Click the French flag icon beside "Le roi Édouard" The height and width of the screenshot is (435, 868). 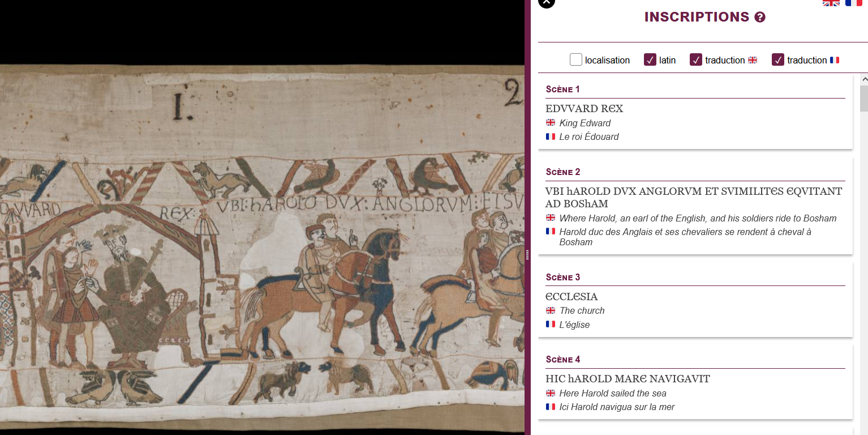(551, 137)
